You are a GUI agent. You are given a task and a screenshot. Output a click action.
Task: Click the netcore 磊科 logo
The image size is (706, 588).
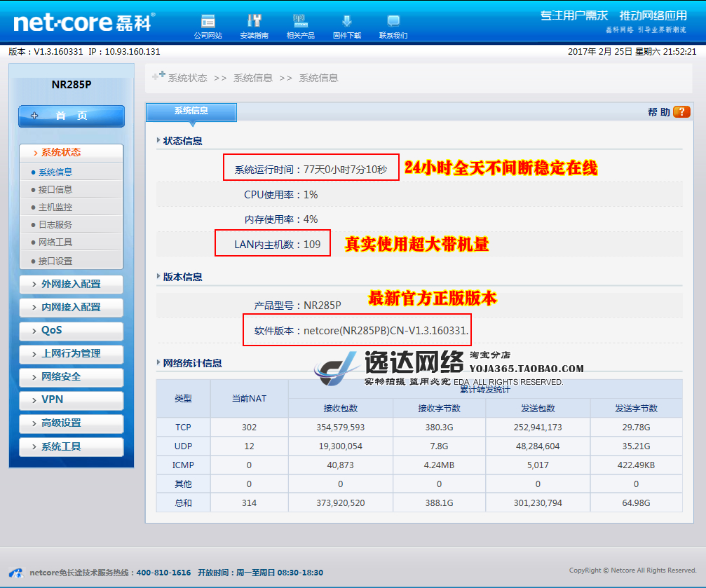(x=84, y=22)
